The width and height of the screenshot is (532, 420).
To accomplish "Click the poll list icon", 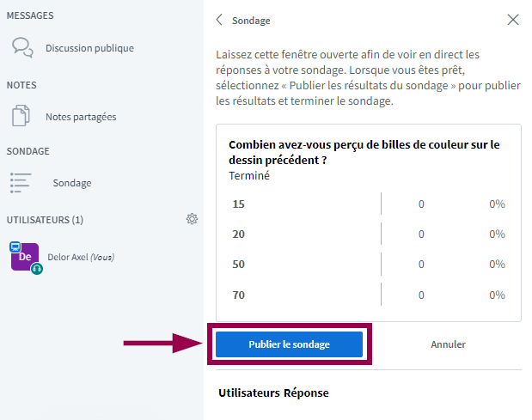I will coord(21,182).
